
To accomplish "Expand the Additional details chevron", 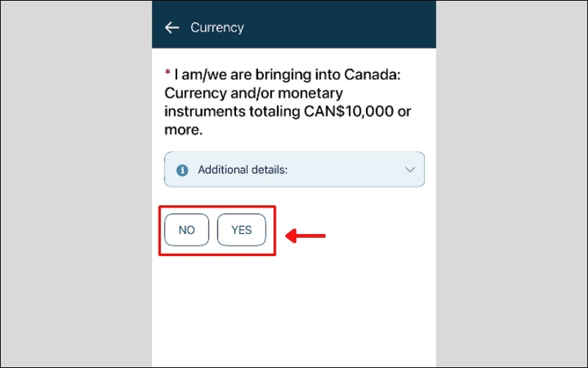I will [x=410, y=170].
